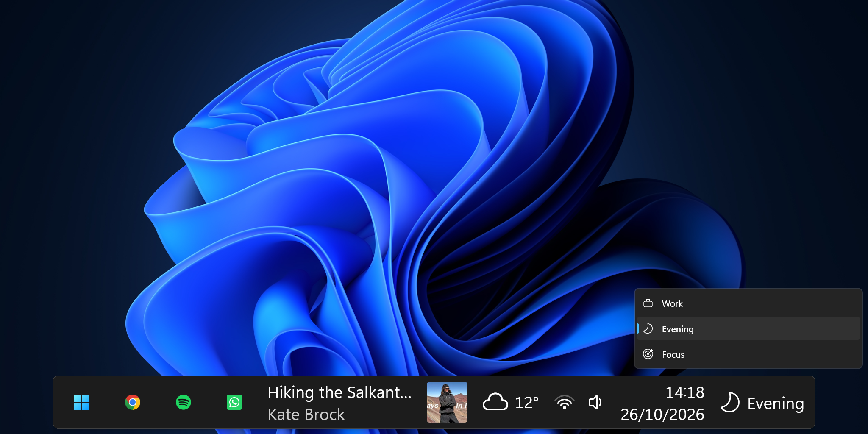
Task: Click the target icon beside Focus
Action: (648, 354)
